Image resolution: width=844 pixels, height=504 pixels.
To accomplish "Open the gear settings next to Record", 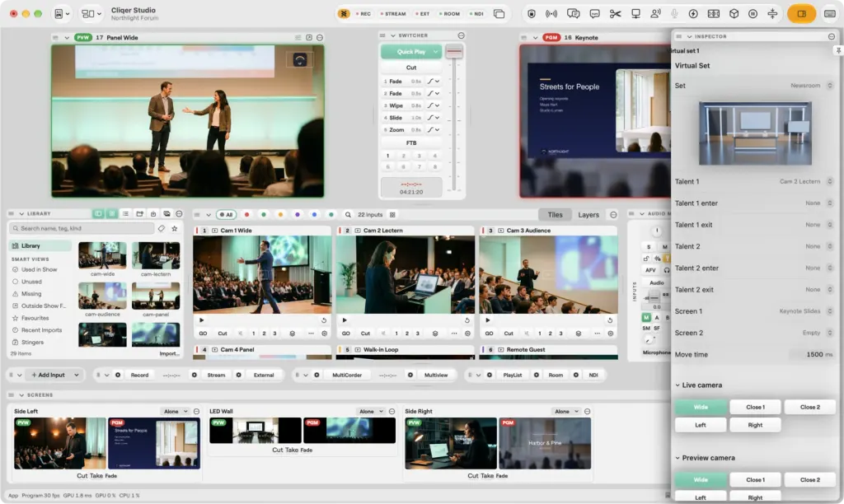I will click(x=118, y=375).
